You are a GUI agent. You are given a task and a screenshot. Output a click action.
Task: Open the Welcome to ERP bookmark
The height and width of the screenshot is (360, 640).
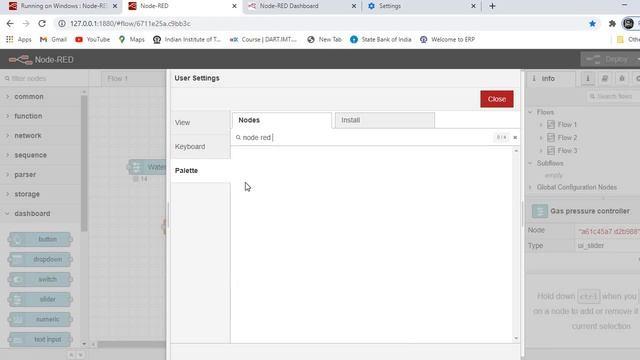click(x=447, y=40)
